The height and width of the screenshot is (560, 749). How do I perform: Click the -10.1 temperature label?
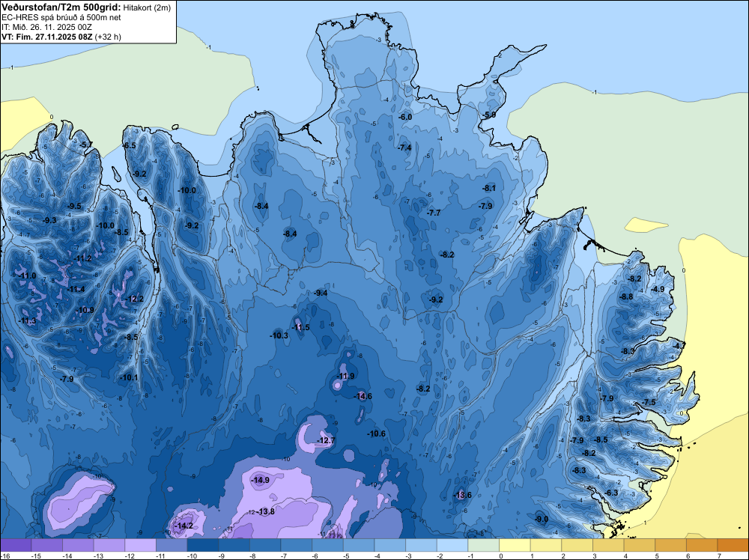[x=130, y=377]
